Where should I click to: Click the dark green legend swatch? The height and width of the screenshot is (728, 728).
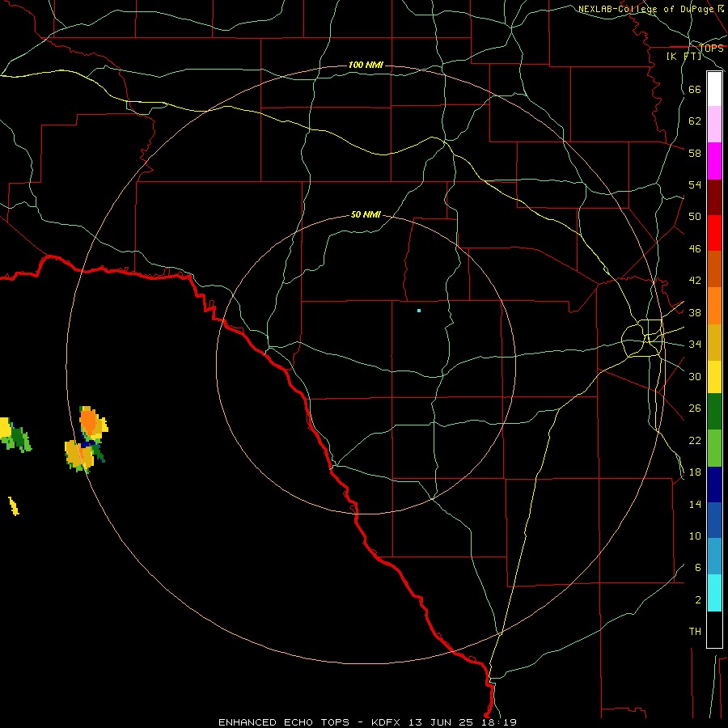714,412
